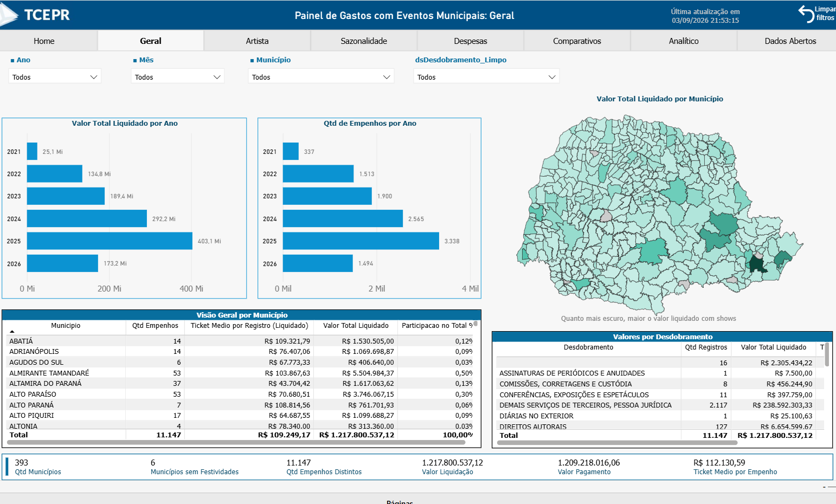Click the horizontal scrollbar of municipality table
Screen dimensions: 836x504
coord(236,442)
